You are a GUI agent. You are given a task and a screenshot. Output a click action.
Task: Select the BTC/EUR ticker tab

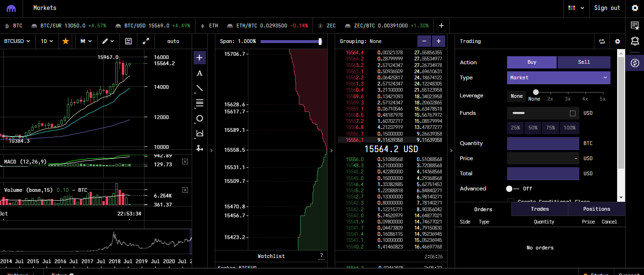click(68, 26)
